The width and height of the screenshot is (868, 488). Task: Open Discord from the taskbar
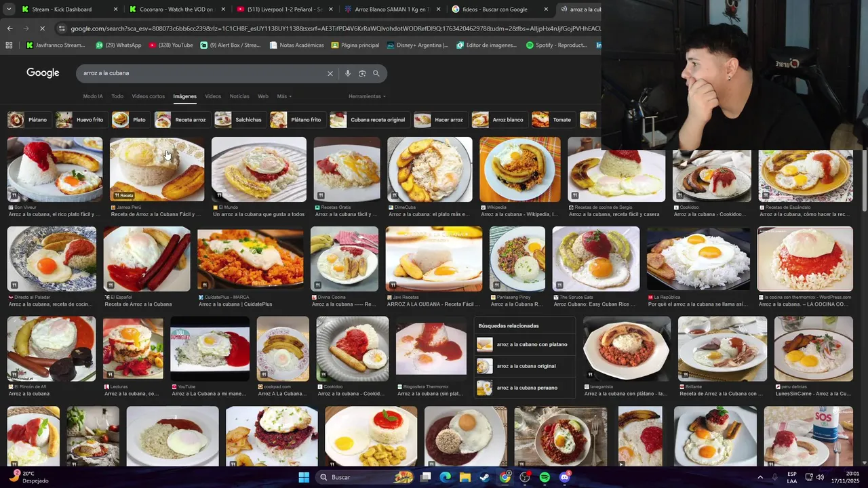coord(565,477)
